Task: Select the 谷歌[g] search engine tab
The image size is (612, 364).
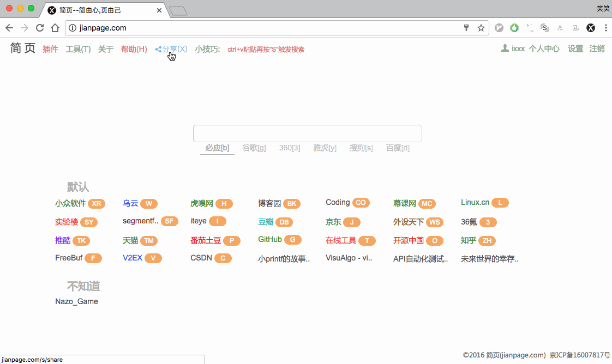Action: coord(254,148)
